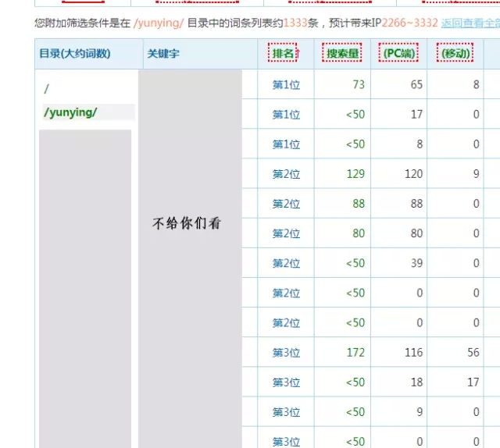The width and height of the screenshot is (500, 448).
Task: Click the 关键字 column header
Action: [163, 54]
